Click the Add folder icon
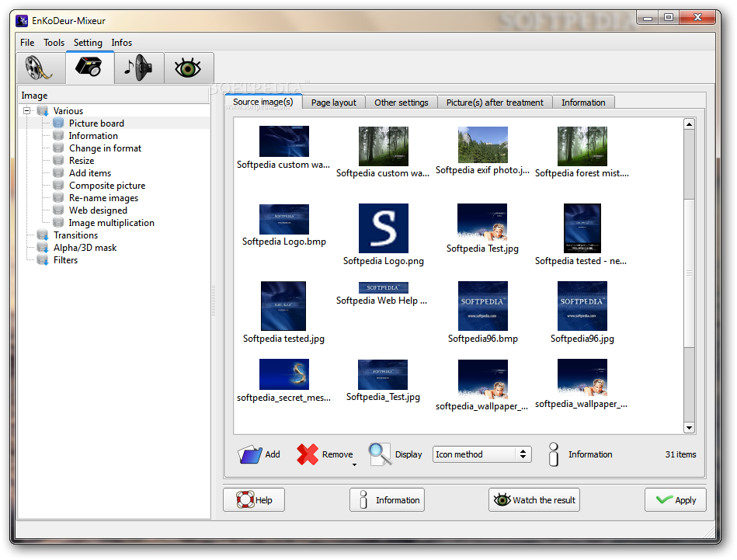737x560 pixels. tap(250, 454)
